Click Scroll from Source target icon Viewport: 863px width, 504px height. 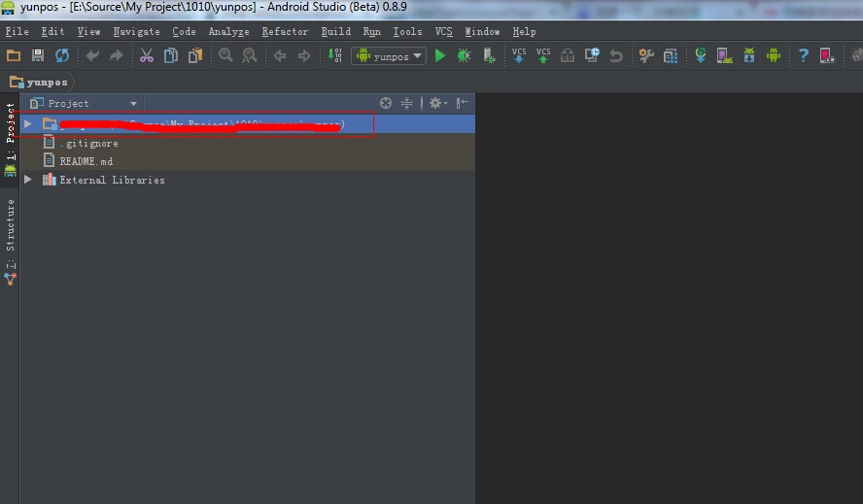click(386, 103)
